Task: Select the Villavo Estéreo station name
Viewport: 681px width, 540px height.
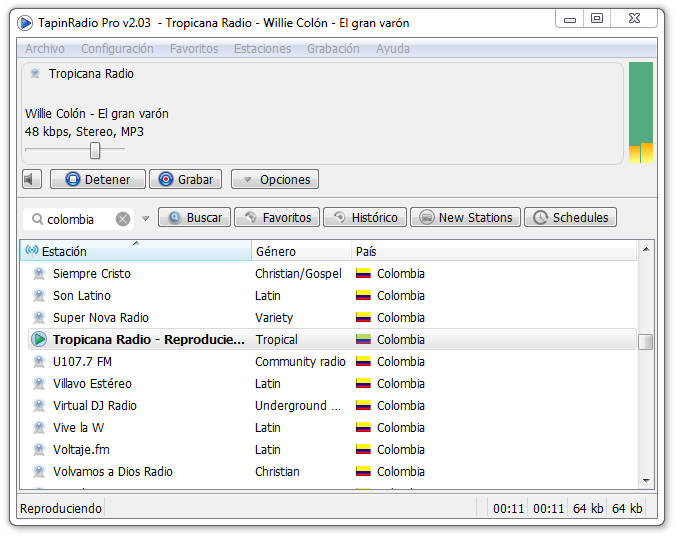Action: (92, 384)
